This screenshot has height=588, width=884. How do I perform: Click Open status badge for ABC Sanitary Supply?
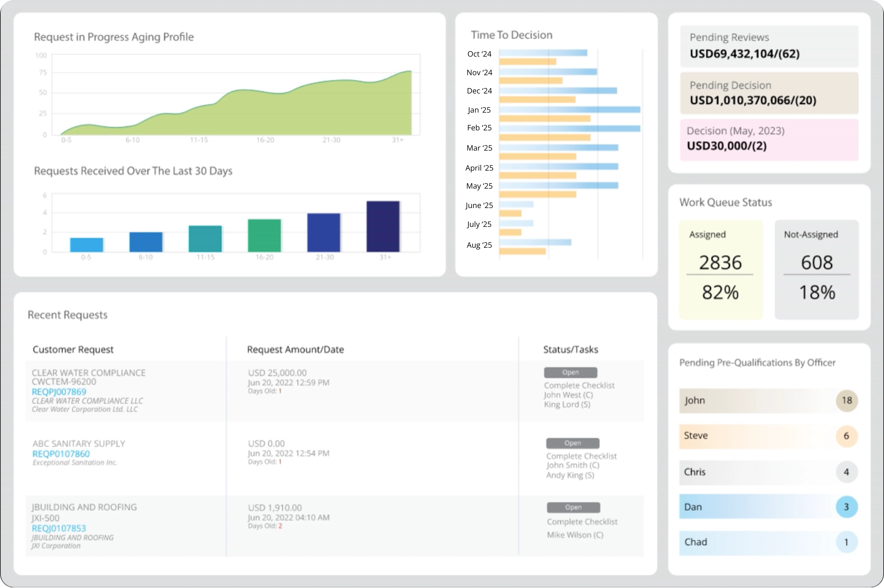click(x=572, y=443)
